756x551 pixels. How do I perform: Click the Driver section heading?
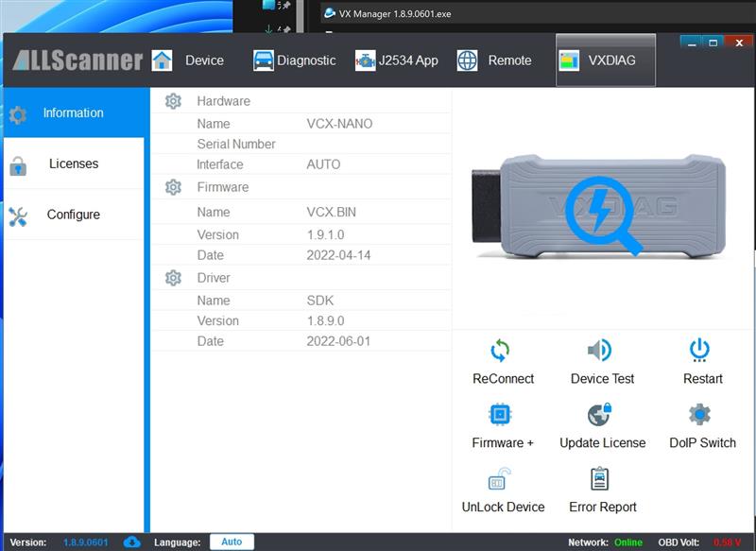click(214, 278)
